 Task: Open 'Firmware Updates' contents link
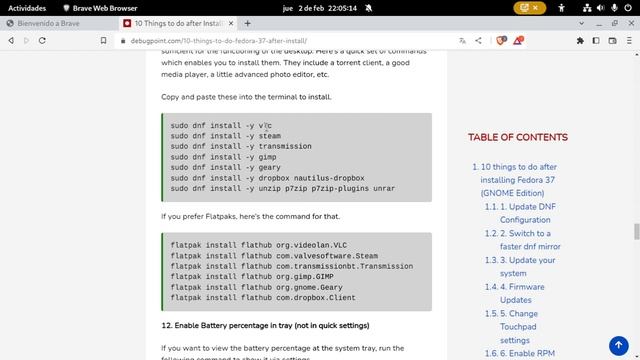click(515, 293)
